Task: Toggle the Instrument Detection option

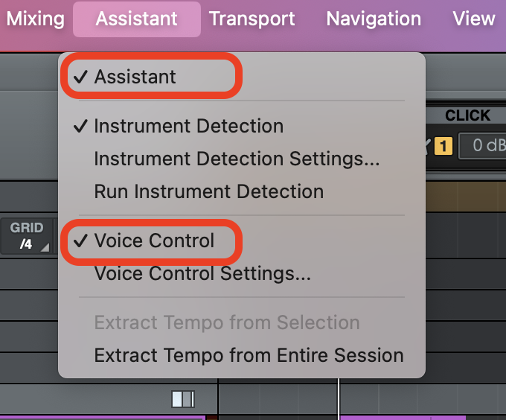Action: coord(188,126)
